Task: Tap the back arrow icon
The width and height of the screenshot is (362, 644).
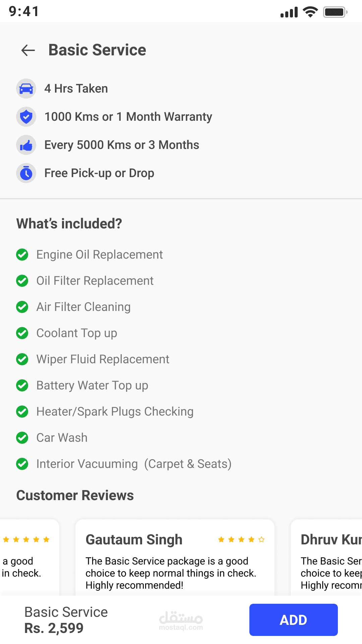Action: pos(28,50)
